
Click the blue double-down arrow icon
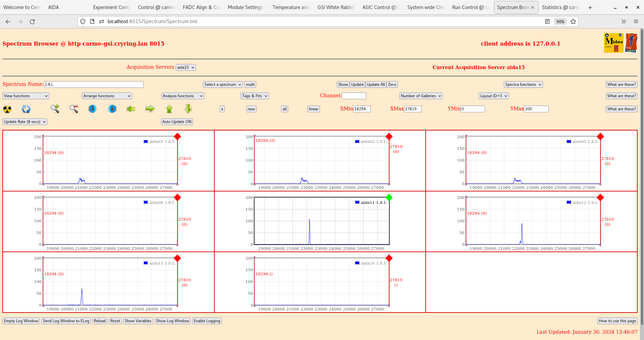coord(93,109)
